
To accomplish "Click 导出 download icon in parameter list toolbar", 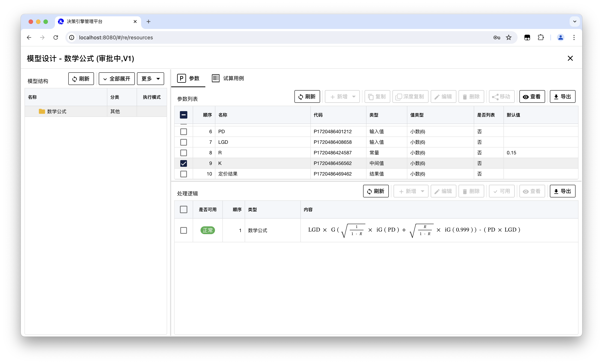I will tap(556, 97).
